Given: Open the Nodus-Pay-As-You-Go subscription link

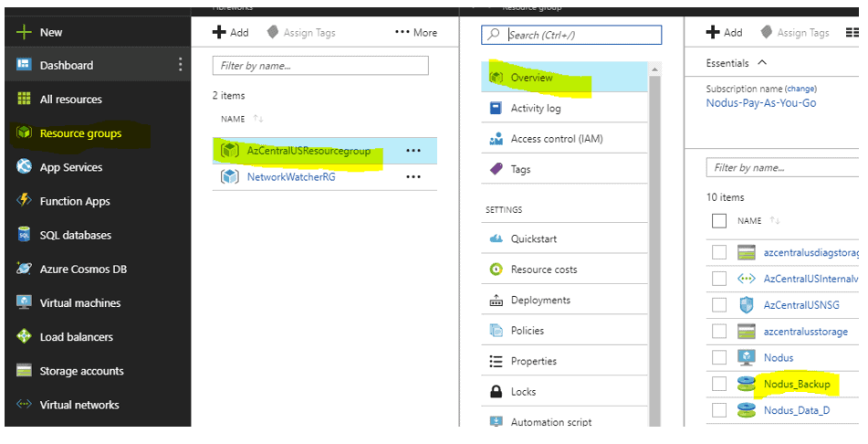Looking at the screenshot, I should click(760, 103).
